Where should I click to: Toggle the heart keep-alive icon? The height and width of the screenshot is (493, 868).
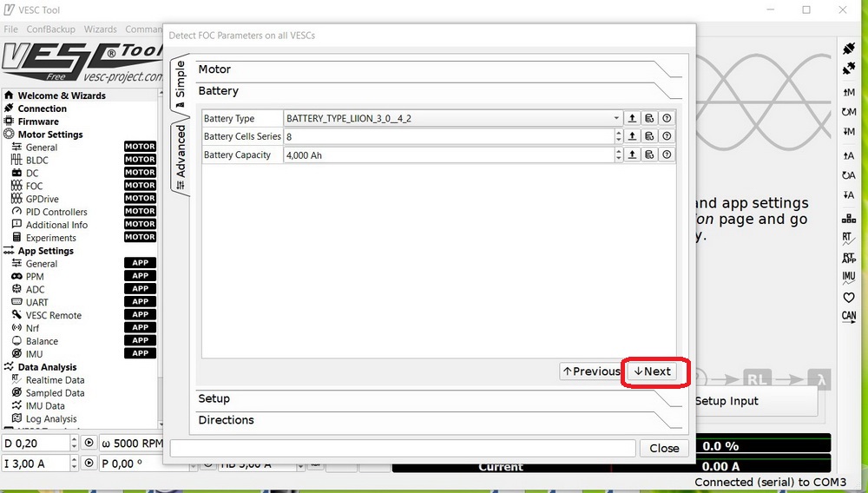tap(849, 298)
